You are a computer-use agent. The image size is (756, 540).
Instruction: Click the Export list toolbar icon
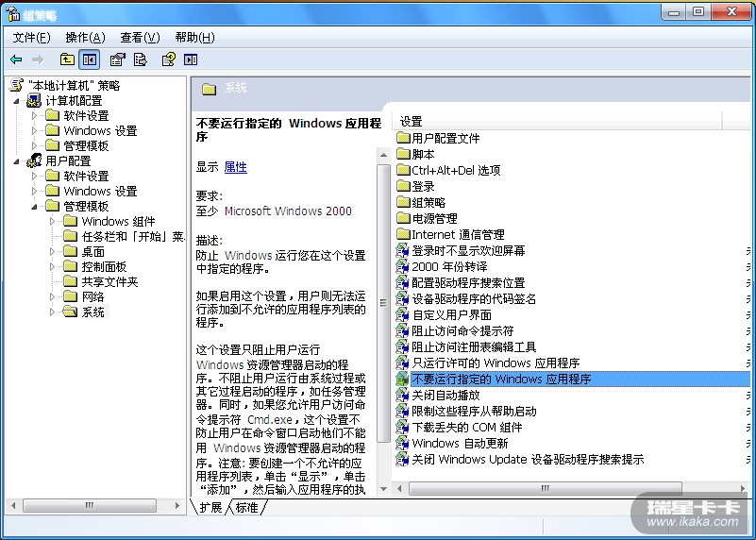141,59
